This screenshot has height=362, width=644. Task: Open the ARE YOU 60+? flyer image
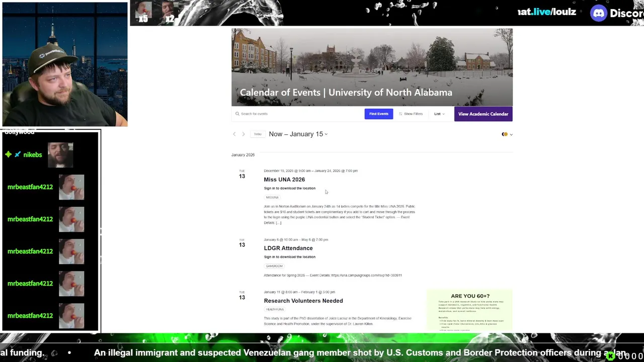tap(470, 310)
